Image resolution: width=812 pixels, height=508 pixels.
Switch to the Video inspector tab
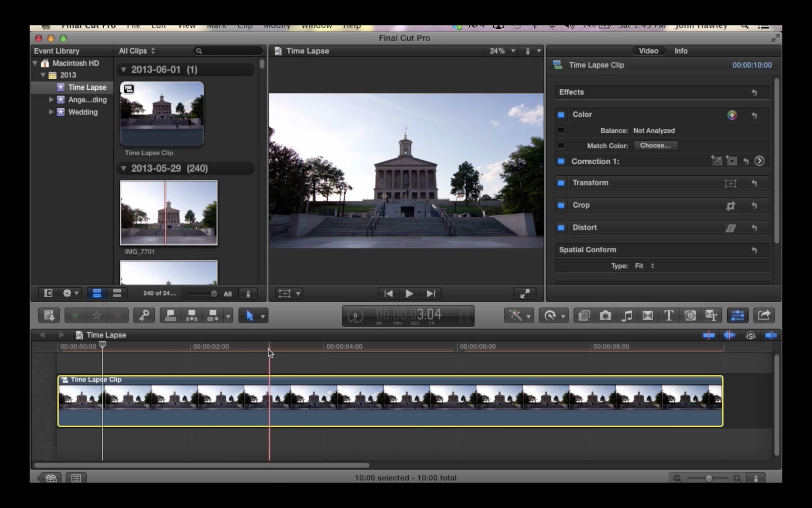pos(648,51)
